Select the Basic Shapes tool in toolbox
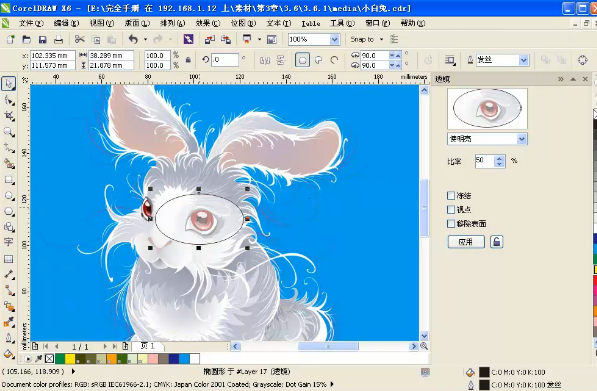597x391 pixels. (x=9, y=227)
